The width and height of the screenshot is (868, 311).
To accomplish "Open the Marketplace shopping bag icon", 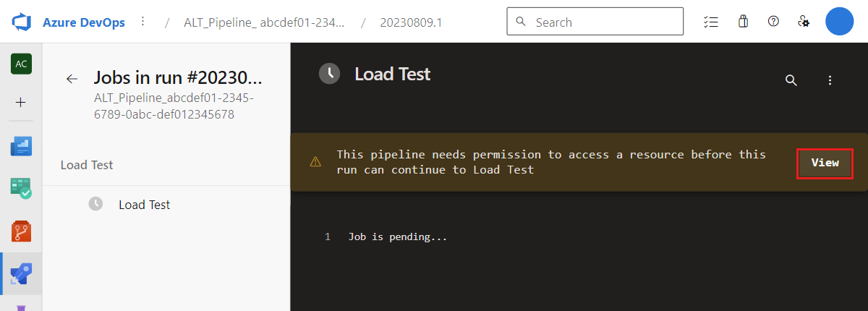I will [743, 22].
